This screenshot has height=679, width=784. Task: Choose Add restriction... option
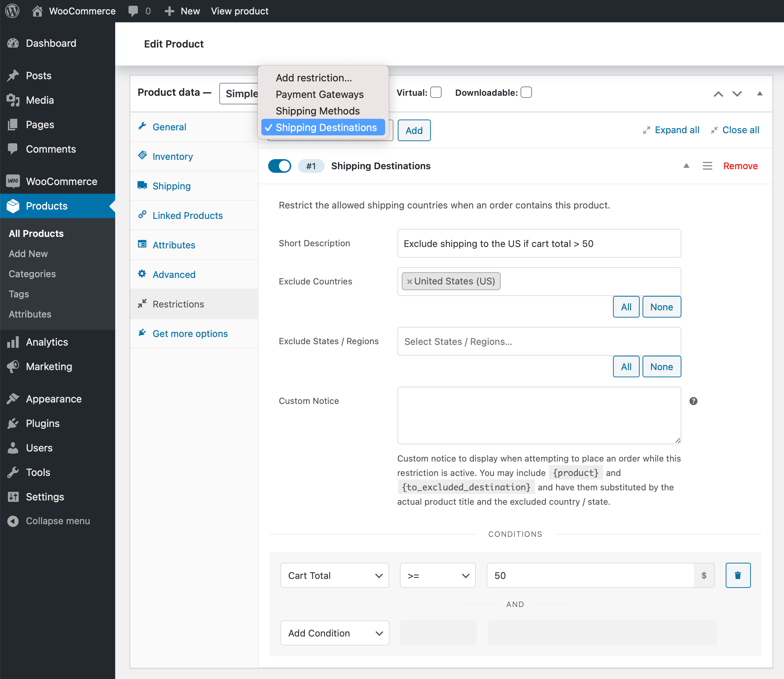314,78
